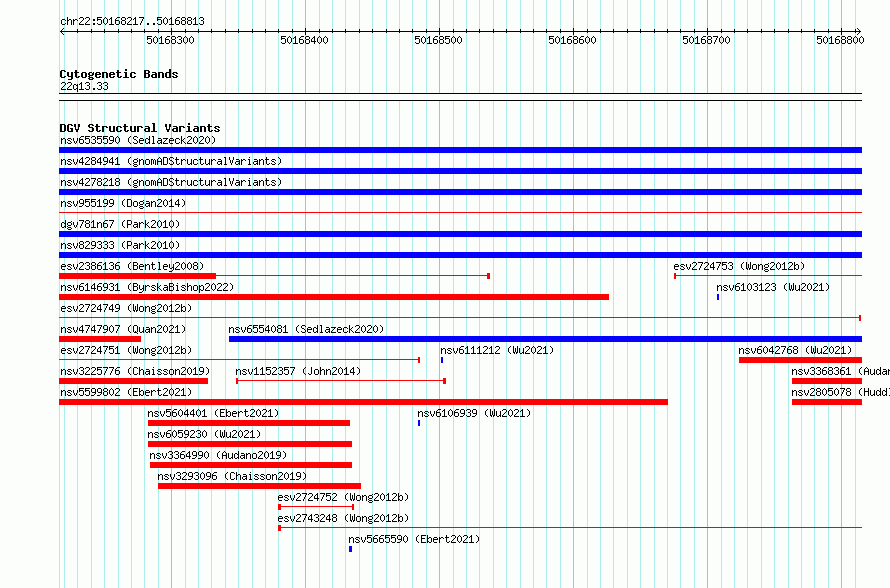The height and width of the screenshot is (588, 890).
Task: Click the red bar under nsv4747907
Action: pos(100,339)
